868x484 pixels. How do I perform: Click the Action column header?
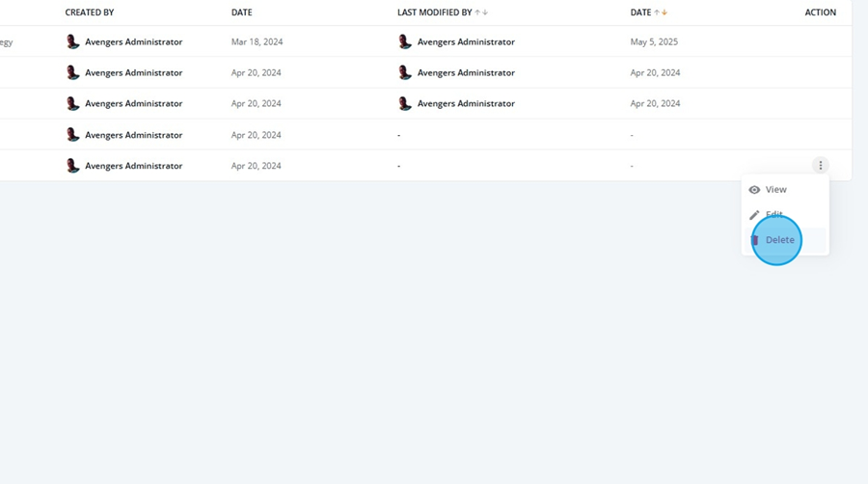pos(821,13)
